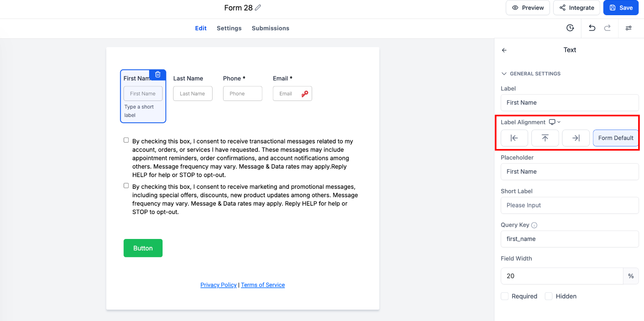Viewport: 644px width, 321px height.
Task: Open the Label Alignment device dropdown
Action: (555, 122)
